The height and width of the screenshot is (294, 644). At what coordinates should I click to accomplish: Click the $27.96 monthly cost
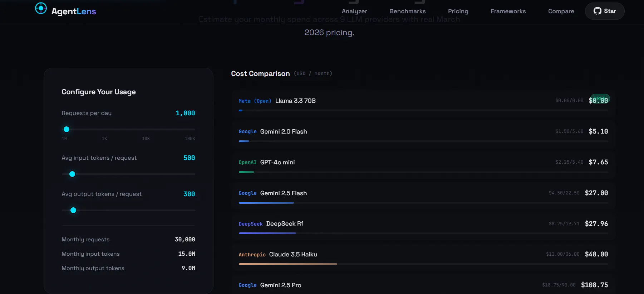point(596,224)
